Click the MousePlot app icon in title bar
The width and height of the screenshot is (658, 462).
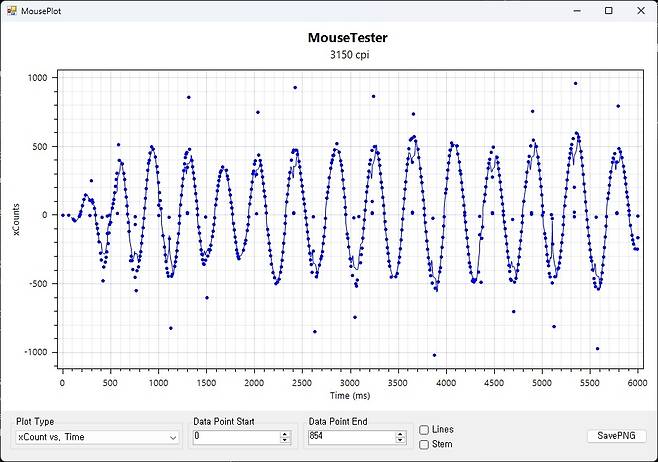12,10
